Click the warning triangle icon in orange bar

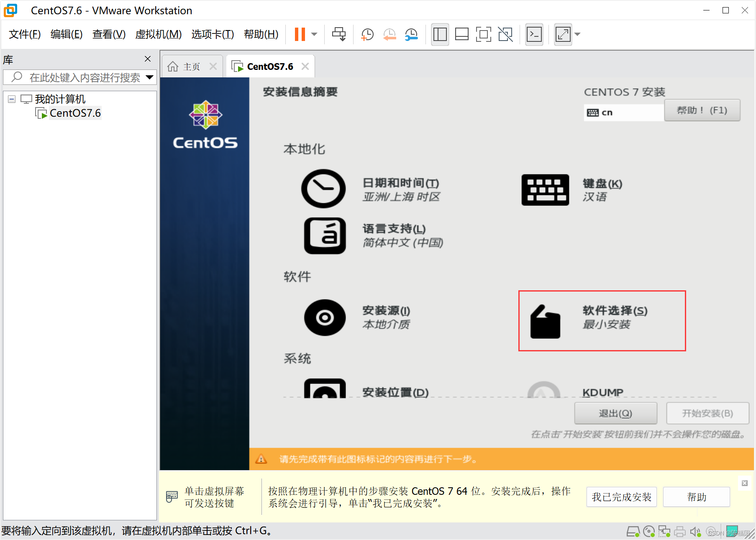[261, 459]
